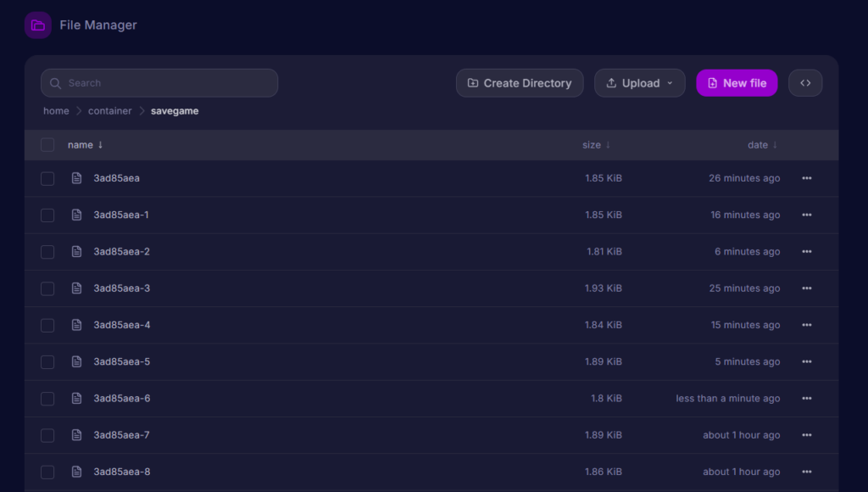Click the File Manager folder logo icon
Screen dimensions: 868x492
pos(37,25)
